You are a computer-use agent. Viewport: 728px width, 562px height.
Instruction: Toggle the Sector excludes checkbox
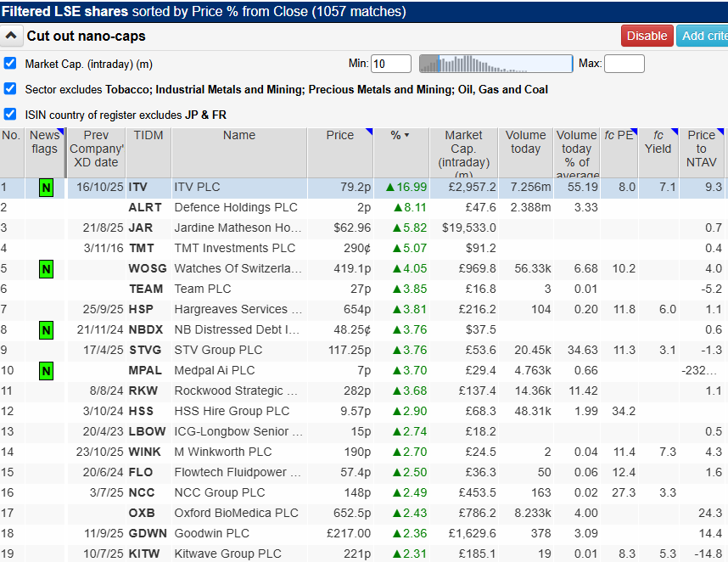point(10,88)
